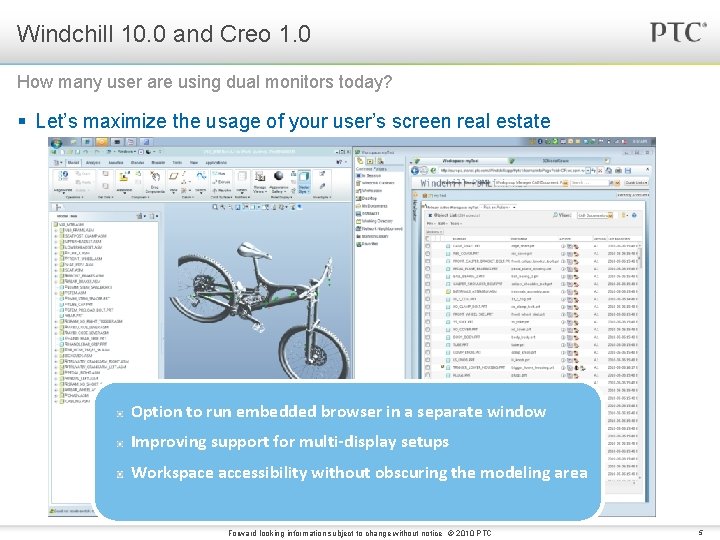Select the Model ribbon tab

pos(73,163)
